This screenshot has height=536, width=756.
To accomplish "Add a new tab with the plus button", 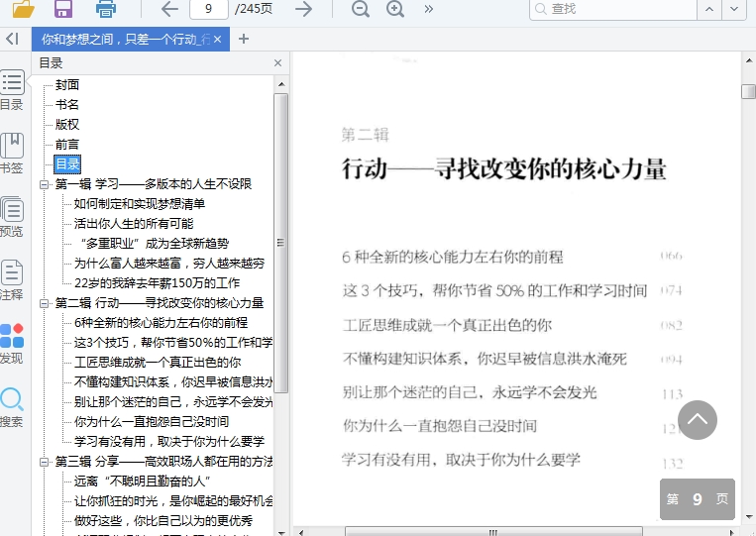I will coord(244,39).
